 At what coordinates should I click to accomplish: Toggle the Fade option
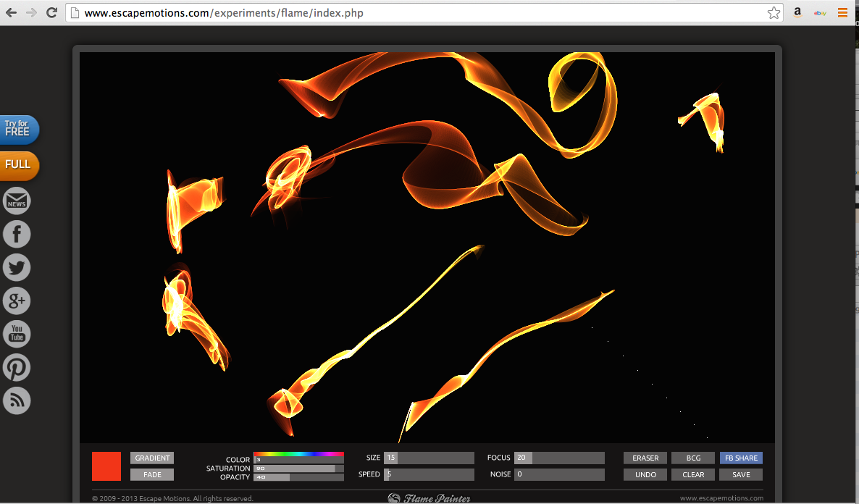click(152, 475)
